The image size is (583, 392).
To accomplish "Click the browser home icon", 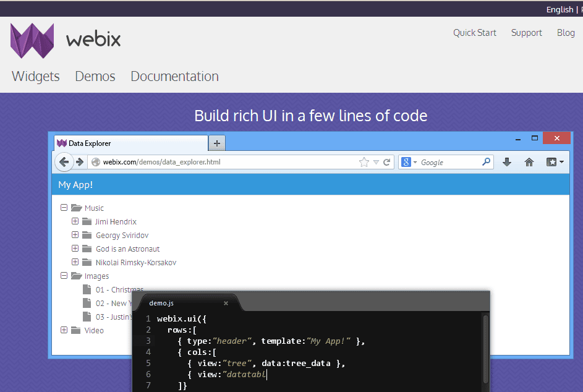I will click(x=529, y=162).
